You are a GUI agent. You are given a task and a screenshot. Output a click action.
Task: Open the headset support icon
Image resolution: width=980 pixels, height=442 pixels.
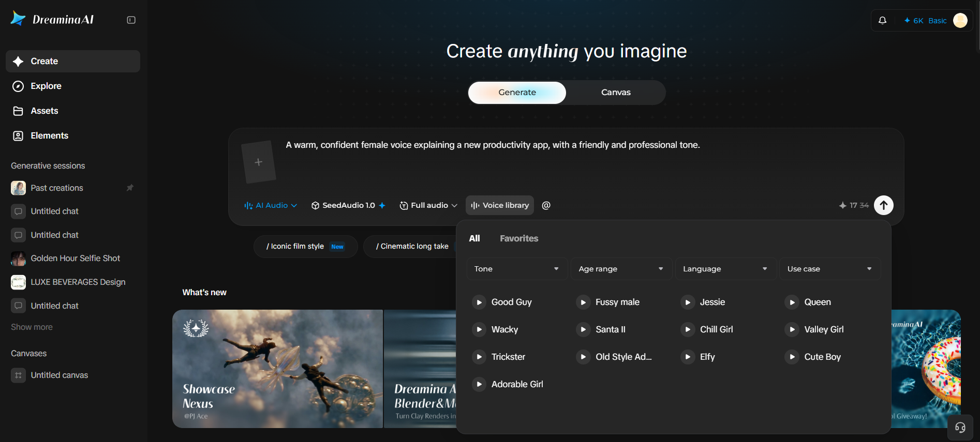coord(960,428)
